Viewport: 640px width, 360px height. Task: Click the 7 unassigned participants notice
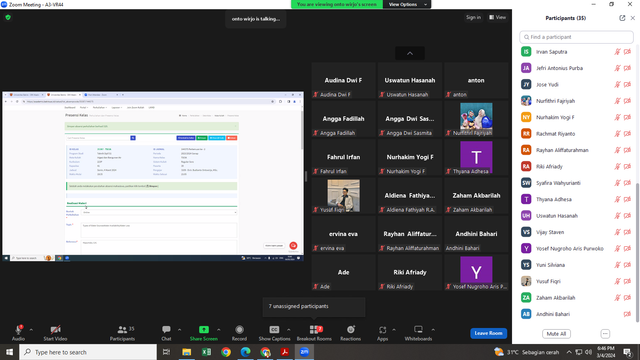[x=314, y=307]
